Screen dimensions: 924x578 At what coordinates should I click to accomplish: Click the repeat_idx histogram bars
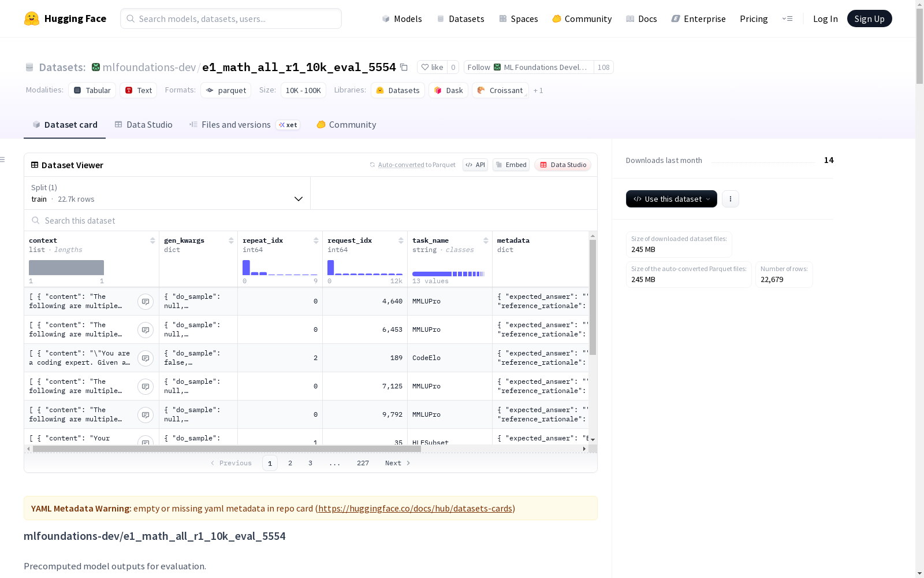click(x=280, y=268)
